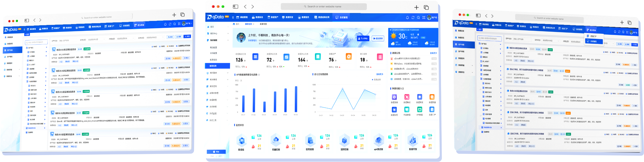This screenshot has width=644, height=162.
Task: Click 任务编排 monitoring icon
Action: [x=310, y=141]
